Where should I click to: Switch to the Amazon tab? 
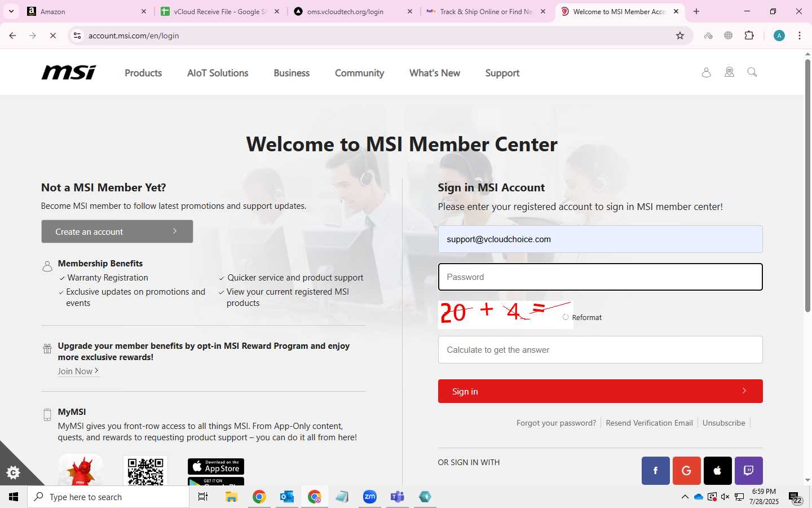pyautogui.click(x=85, y=11)
